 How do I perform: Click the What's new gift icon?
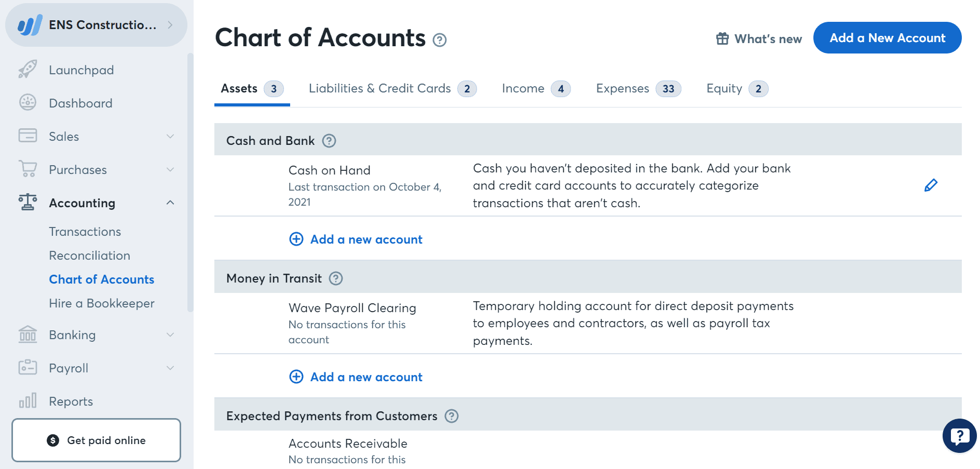pyautogui.click(x=722, y=38)
